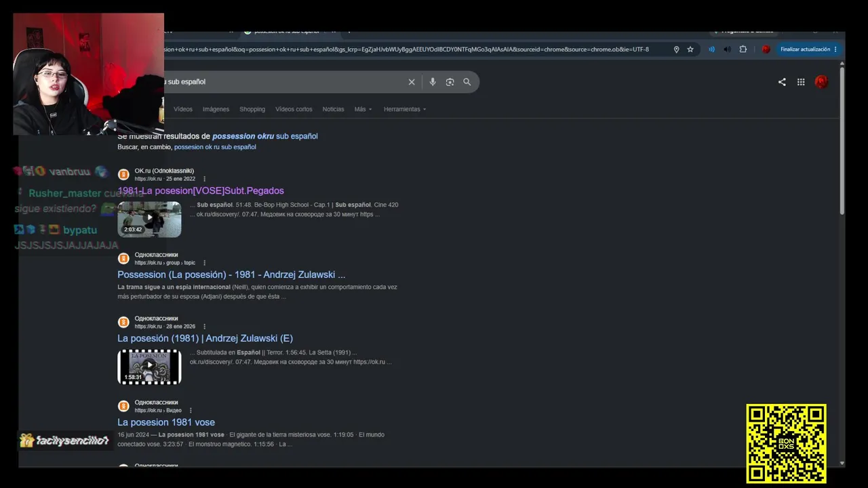Click into the Google search input field
Image resolution: width=868 pixels, height=488 pixels.
(283, 82)
